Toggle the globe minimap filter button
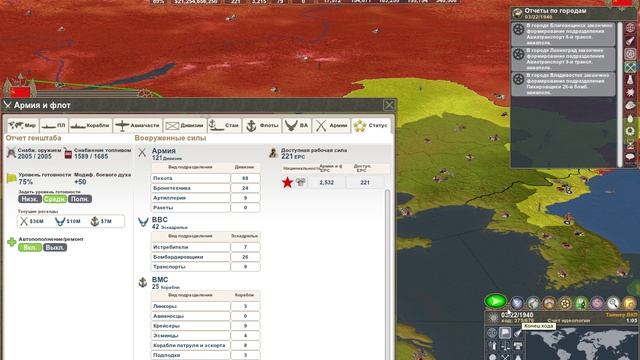 pos(492,333)
